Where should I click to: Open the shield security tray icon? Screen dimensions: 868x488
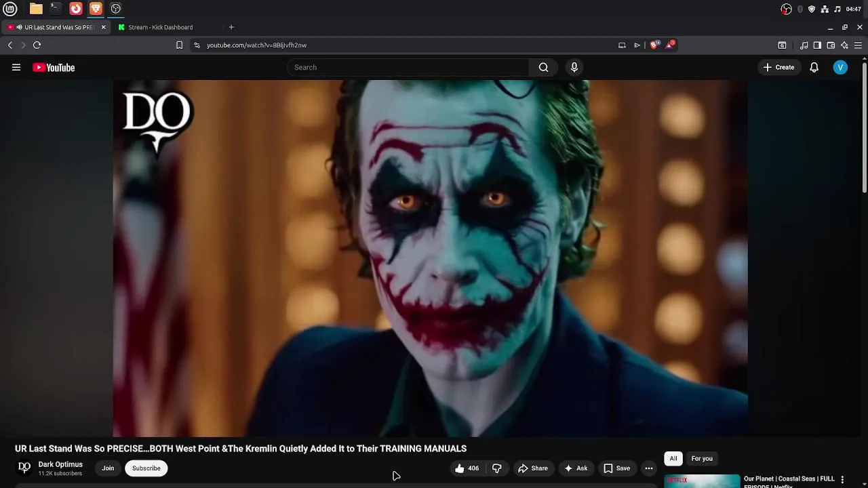tap(812, 9)
